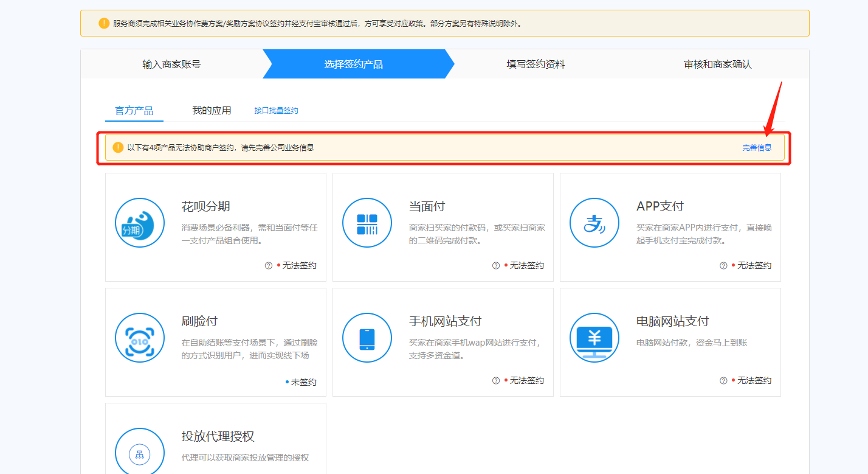Click the 手机网站支付 phone icon
This screenshot has width=868, height=474.
(367, 338)
